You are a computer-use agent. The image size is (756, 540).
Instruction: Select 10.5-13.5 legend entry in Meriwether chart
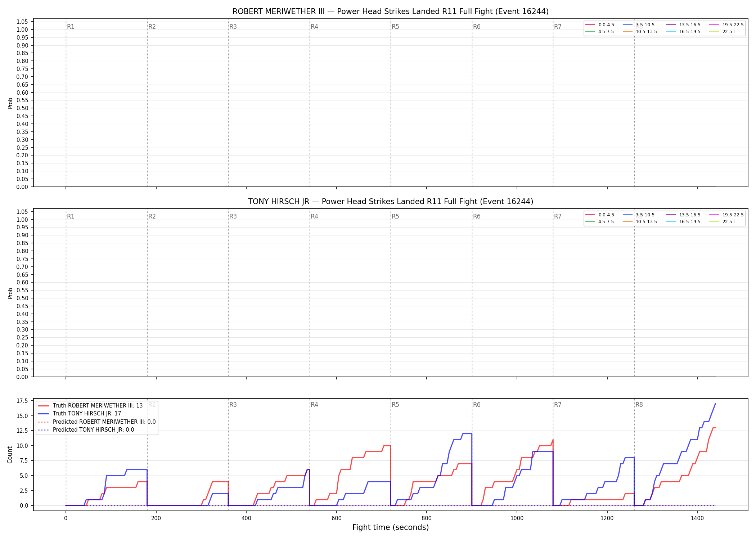640,32
